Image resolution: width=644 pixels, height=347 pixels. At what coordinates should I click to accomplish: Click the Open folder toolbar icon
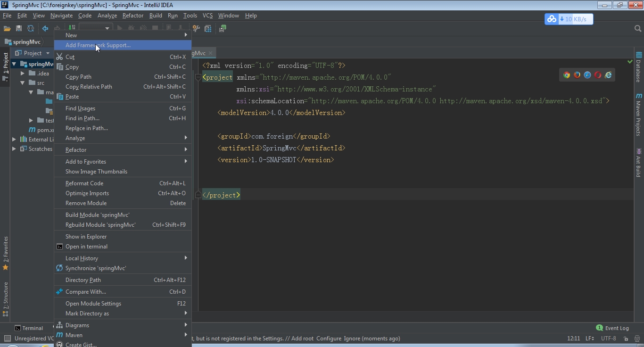7,28
